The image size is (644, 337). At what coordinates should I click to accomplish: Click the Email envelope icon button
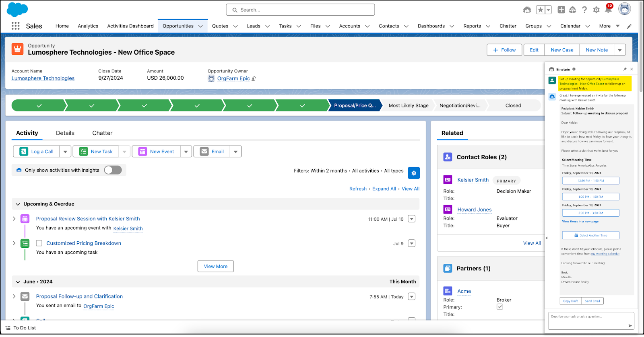tap(204, 152)
